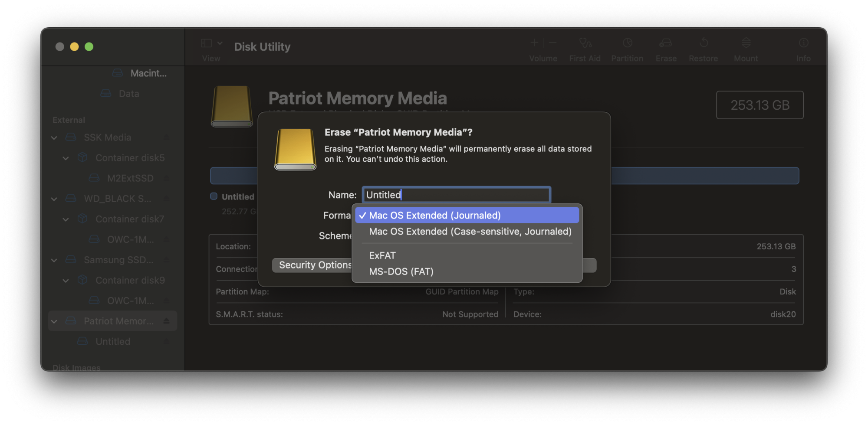Eject the SSK Media disk
Image resolution: width=868 pixels, height=425 pixels.
coord(166,137)
